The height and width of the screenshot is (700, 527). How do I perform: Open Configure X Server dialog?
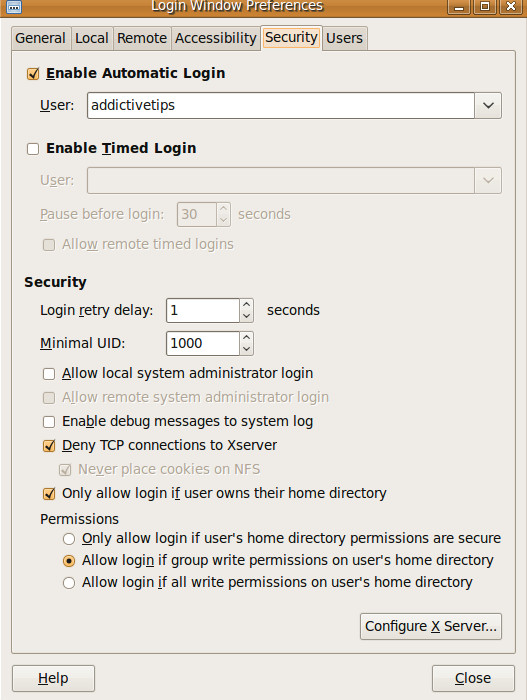[x=431, y=626]
